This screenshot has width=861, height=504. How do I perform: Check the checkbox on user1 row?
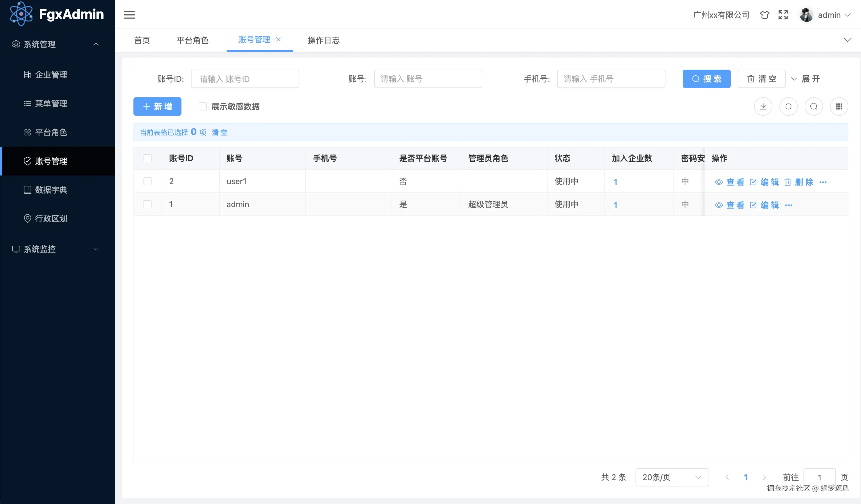pyautogui.click(x=148, y=181)
